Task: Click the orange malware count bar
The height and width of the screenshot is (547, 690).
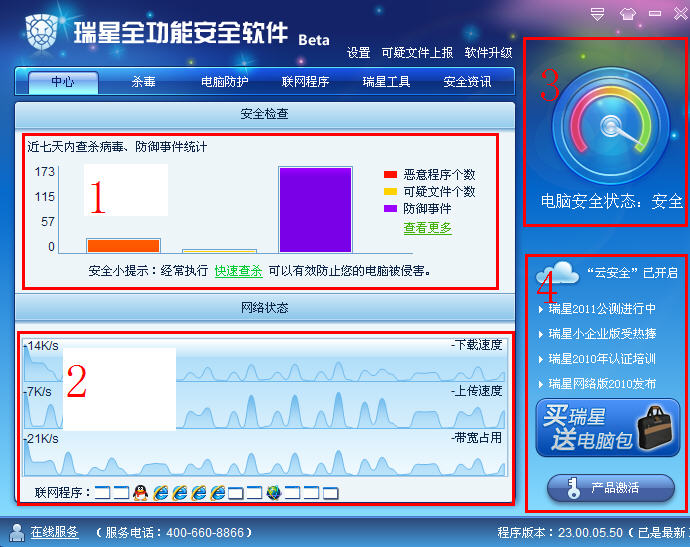Action: point(123,246)
